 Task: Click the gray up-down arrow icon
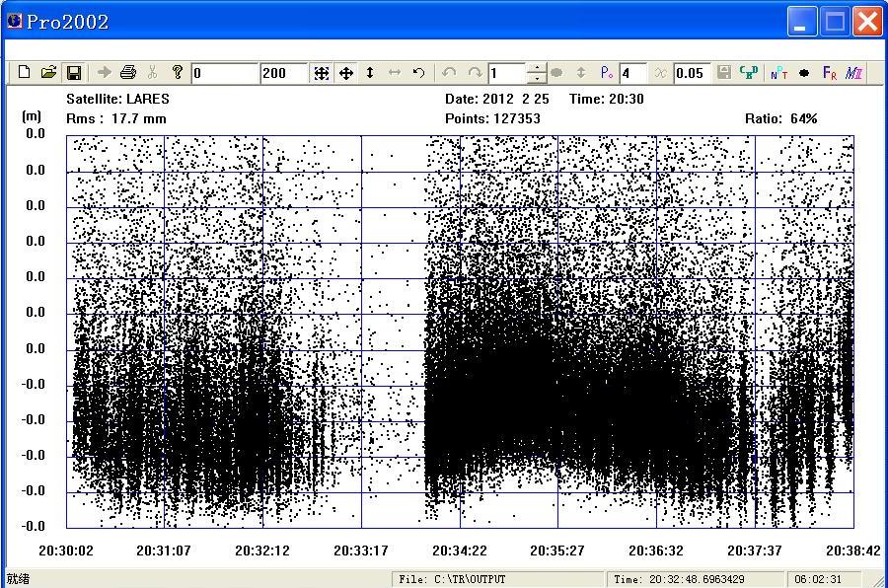pyautogui.click(x=581, y=72)
